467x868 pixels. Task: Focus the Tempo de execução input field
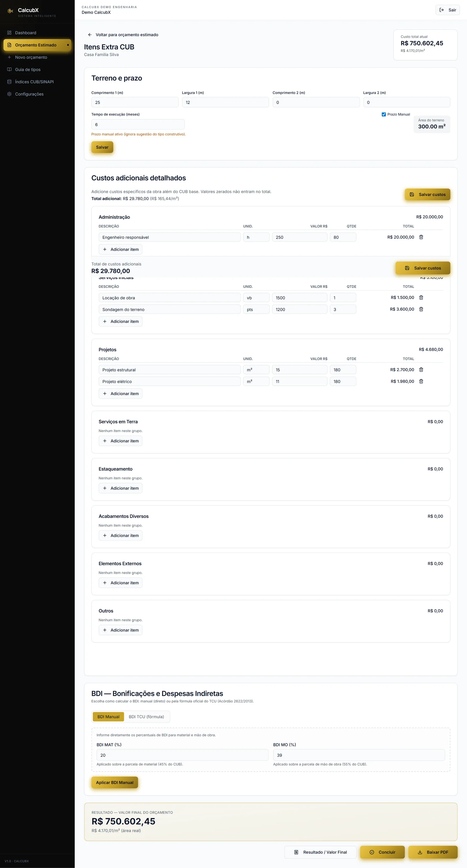[138, 124]
